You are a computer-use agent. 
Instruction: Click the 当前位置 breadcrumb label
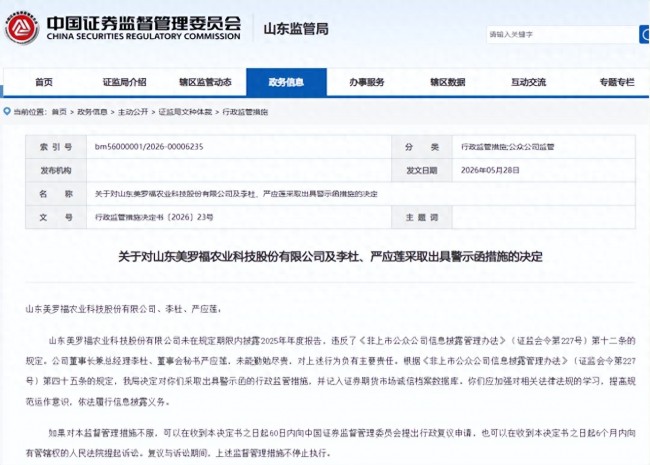[x=29, y=112]
